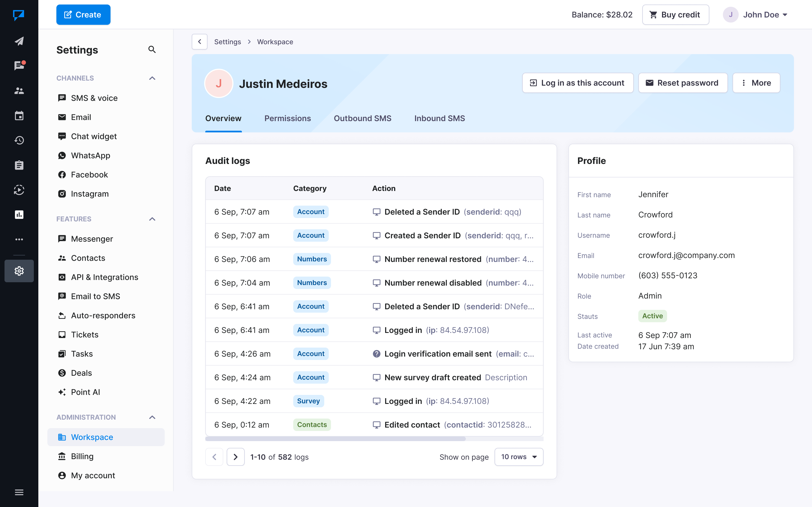The width and height of the screenshot is (812, 507).
Task: Switch to the Outbound SMS tab
Action: [362, 118]
